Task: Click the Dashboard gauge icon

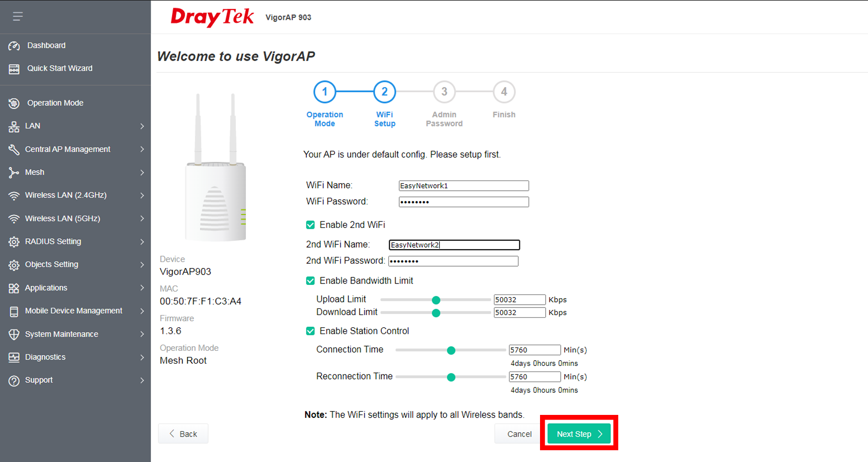Action: pos(14,46)
